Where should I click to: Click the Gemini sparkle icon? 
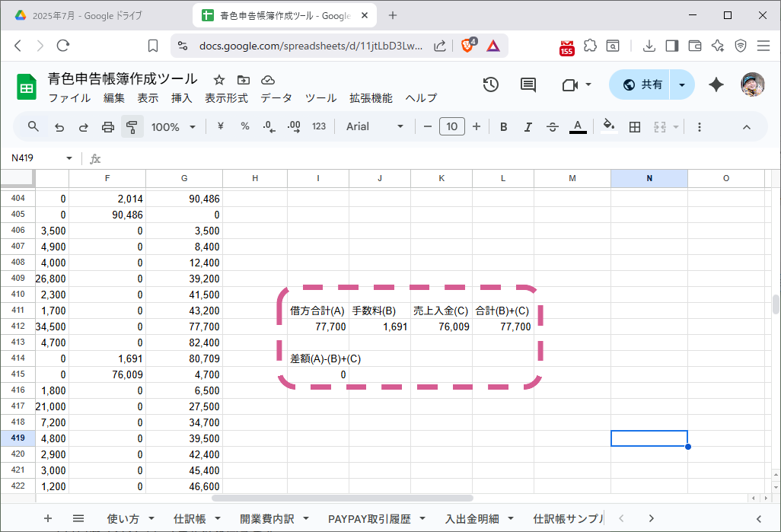coord(716,84)
